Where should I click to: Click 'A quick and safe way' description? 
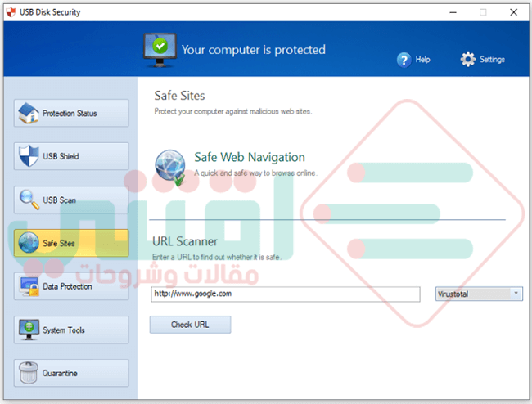coord(255,173)
